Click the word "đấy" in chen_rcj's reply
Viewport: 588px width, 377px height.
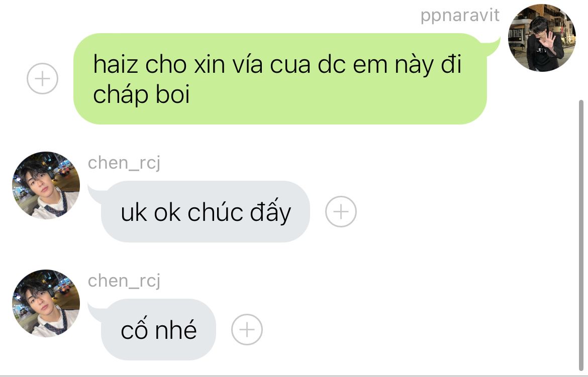[270, 212]
